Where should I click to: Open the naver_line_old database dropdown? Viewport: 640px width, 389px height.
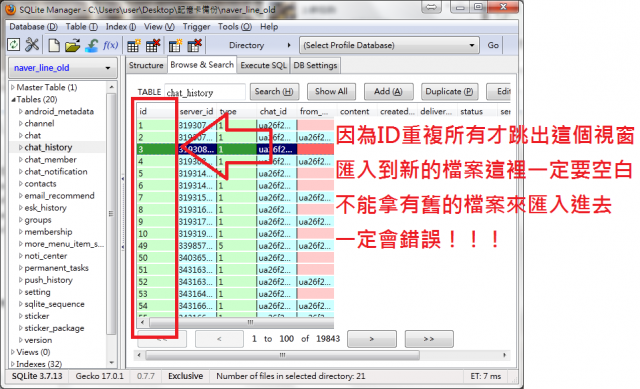coord(63,68)
